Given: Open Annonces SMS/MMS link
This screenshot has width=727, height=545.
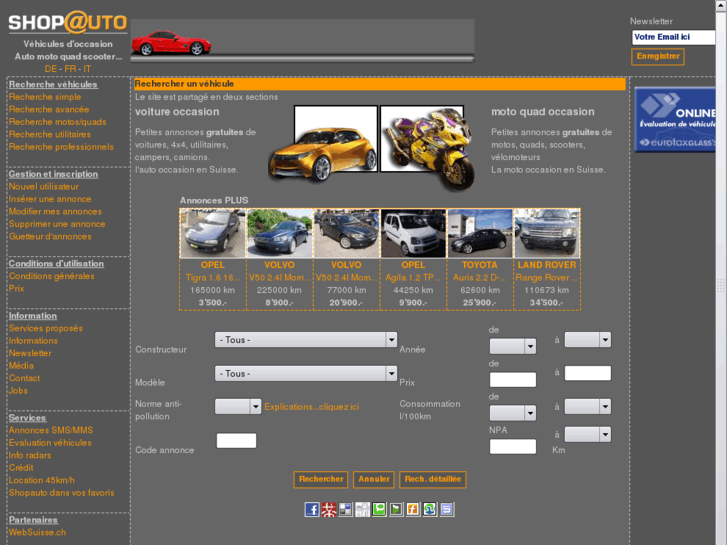Looking at the screenshot, I should [51, 430].
